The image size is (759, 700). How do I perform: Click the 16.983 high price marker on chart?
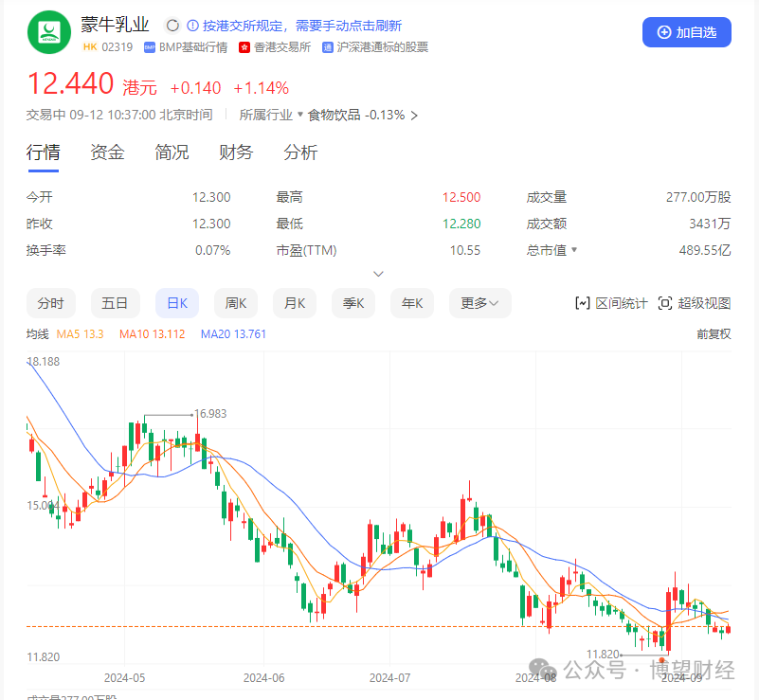click(x=210, y=414)
